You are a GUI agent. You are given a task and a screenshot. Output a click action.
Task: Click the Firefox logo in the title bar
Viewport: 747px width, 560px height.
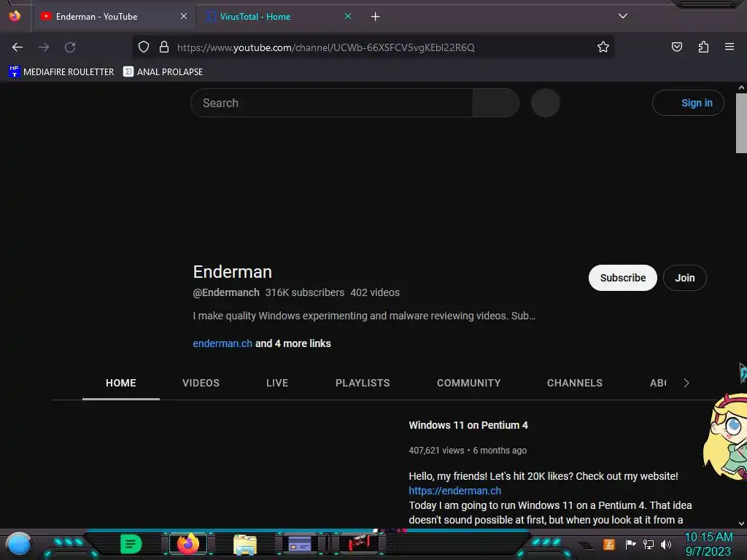15,16
